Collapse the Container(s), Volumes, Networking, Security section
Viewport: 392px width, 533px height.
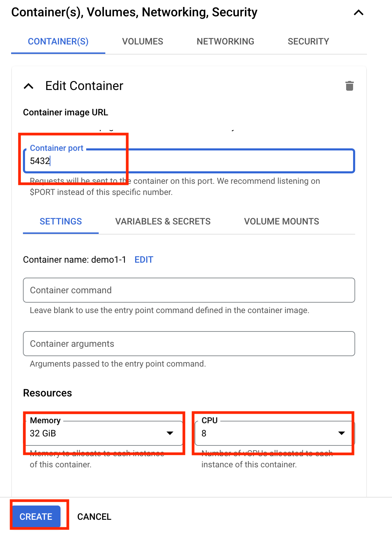coord(358,13)
